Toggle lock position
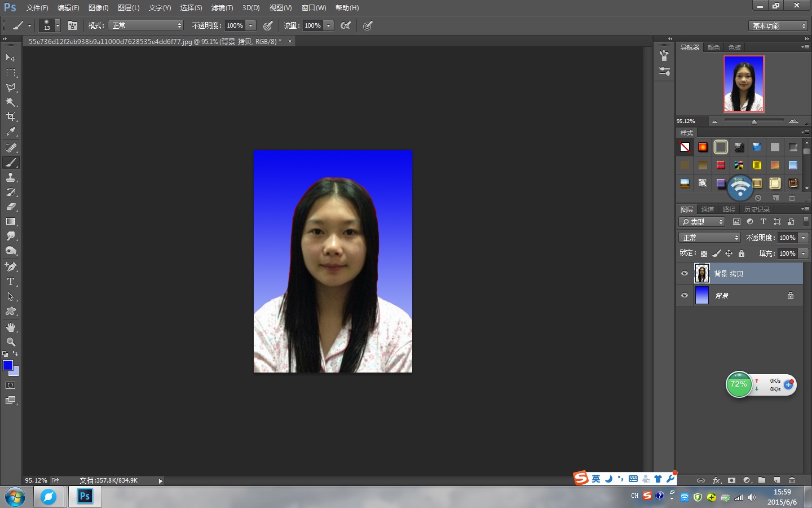The width and height of the screenshot is (812, 508). pos(729,253)
